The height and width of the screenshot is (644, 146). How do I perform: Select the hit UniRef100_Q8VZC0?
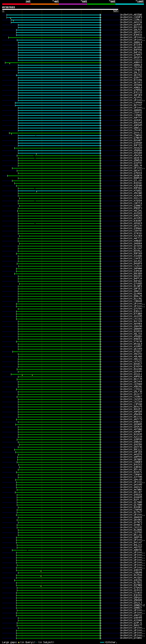click(x=131, y=32)
